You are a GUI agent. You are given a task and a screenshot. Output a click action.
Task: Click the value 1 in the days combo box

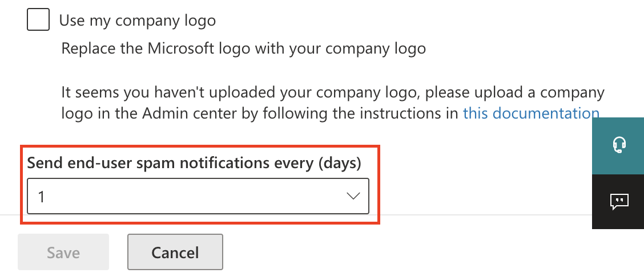(42, 197)
